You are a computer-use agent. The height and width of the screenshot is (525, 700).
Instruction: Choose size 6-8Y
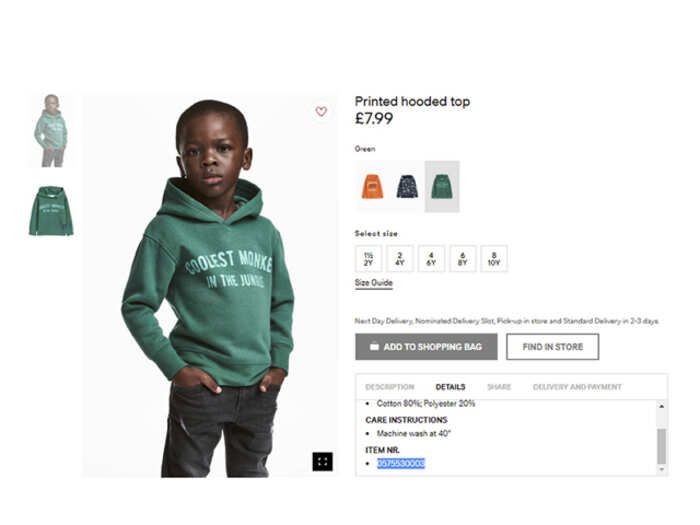click(x=462, y=258)
